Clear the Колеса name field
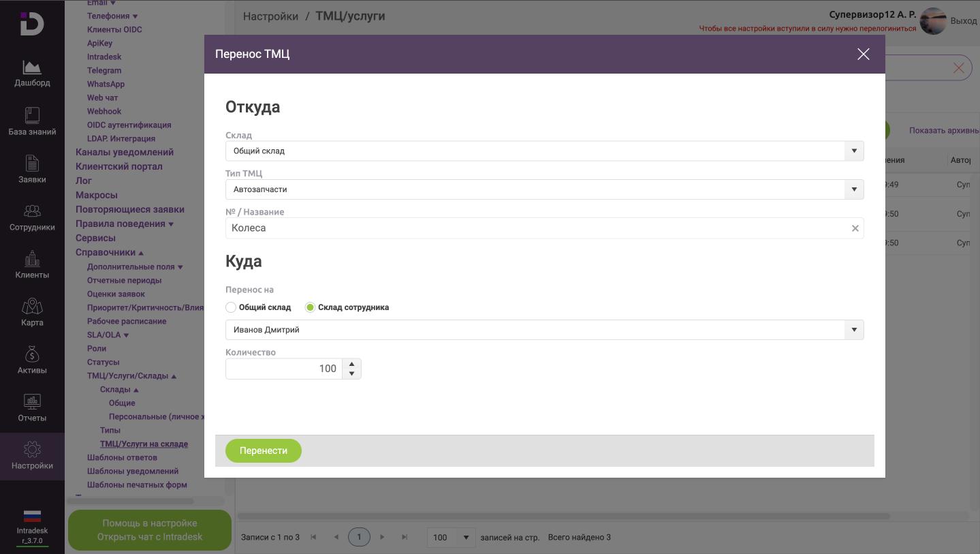Viewport: 980px width, 554px height. pyautogui.click(x=855, y=228)
